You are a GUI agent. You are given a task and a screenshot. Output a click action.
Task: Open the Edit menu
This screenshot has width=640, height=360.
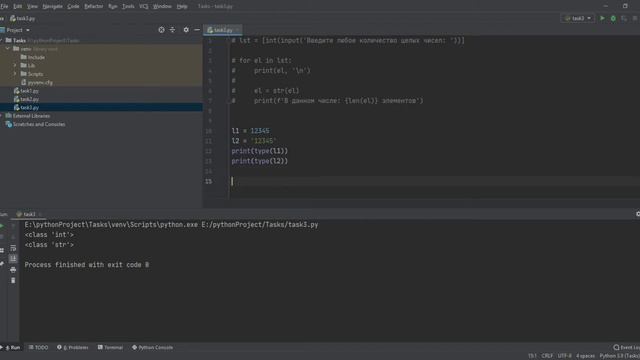[18, 7]
